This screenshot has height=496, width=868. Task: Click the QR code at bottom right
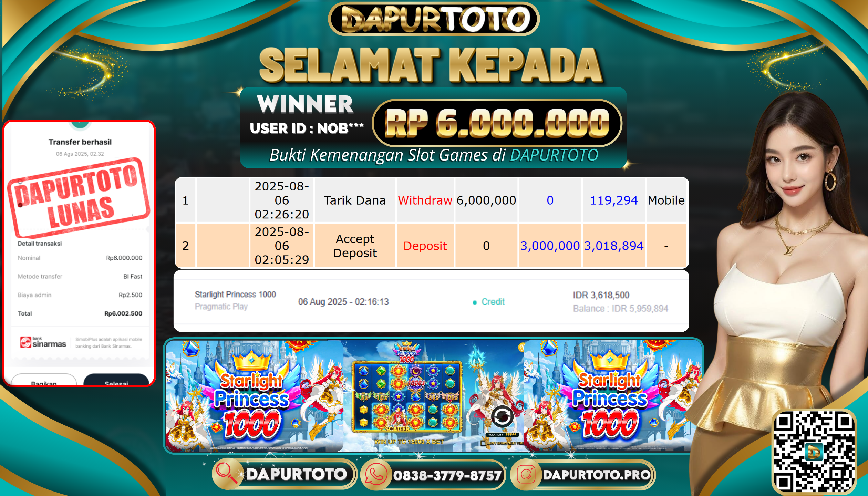point(814,452)
